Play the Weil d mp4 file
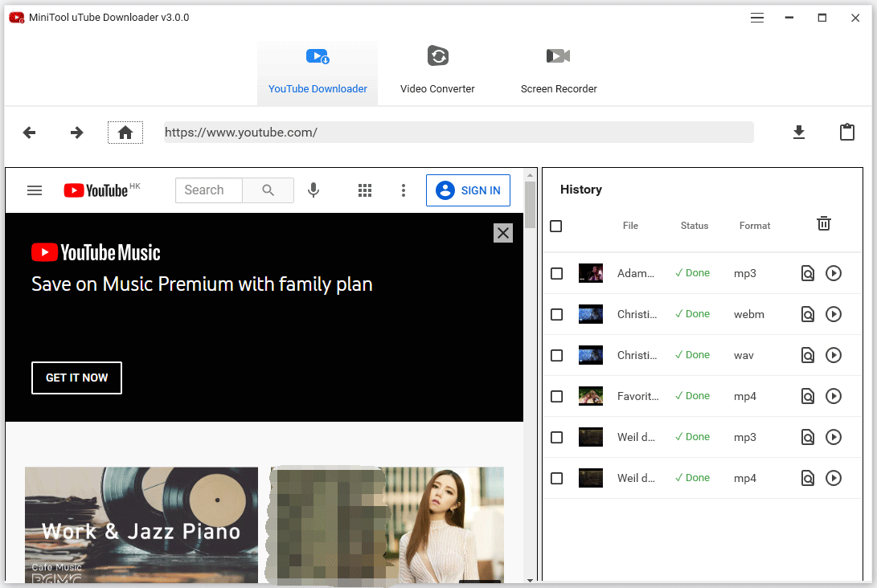 click(x=834, y=478)
